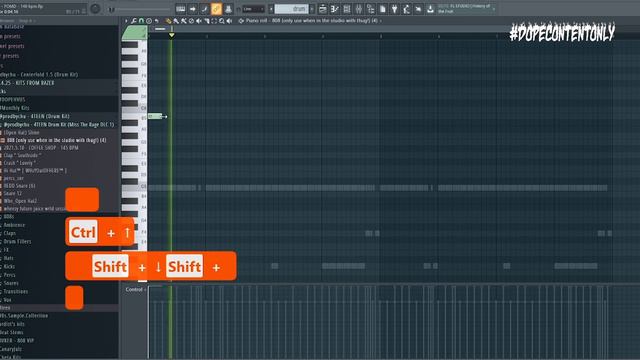
Task: Select 'Centerfold 1.5 (Drum Kit)' folder
Action: pyautogui.click(x=39, y=75)
